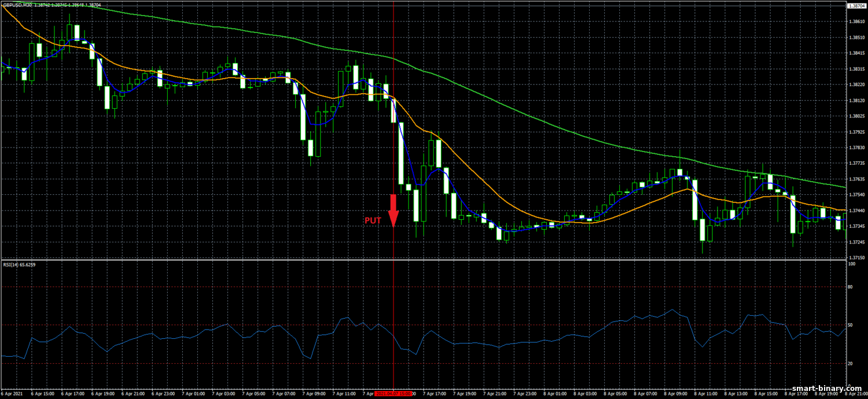
Task: Click the 1.37830 price scale label
Action: [x=857, y=147]
